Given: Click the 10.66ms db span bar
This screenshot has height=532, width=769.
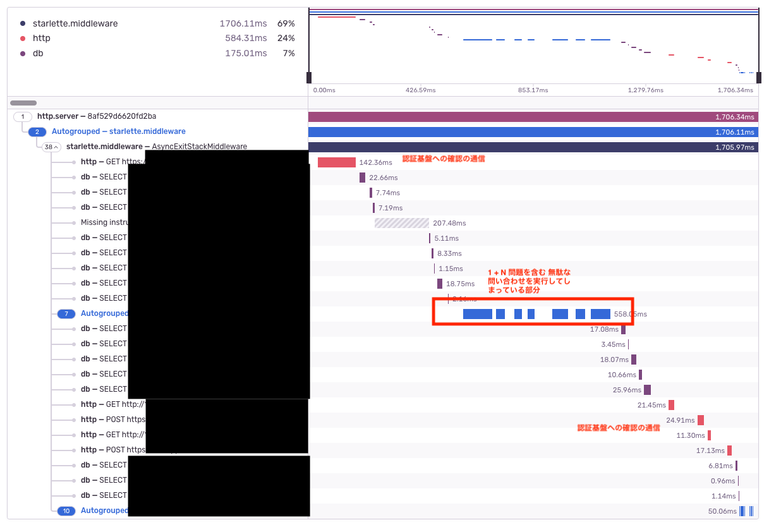Looking at the screenshot, I should pos(641,375).
